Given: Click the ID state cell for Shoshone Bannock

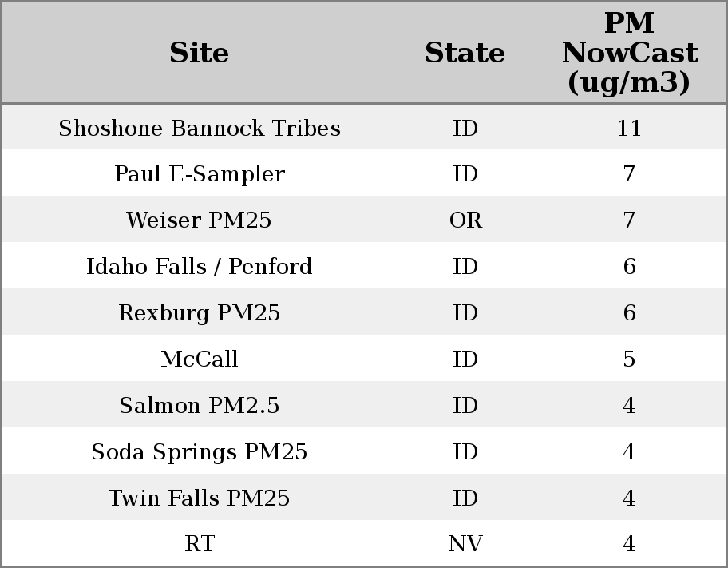Looking at the screenshot, I should pos(465,129).
